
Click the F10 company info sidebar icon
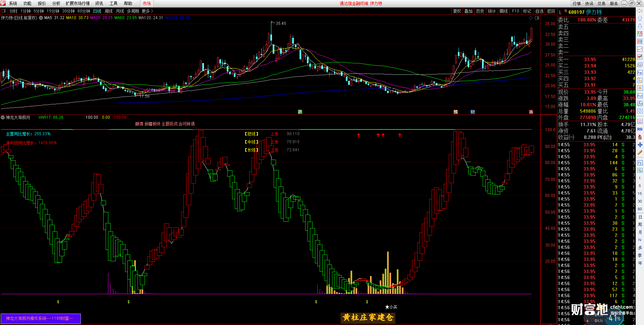(640, 73)
